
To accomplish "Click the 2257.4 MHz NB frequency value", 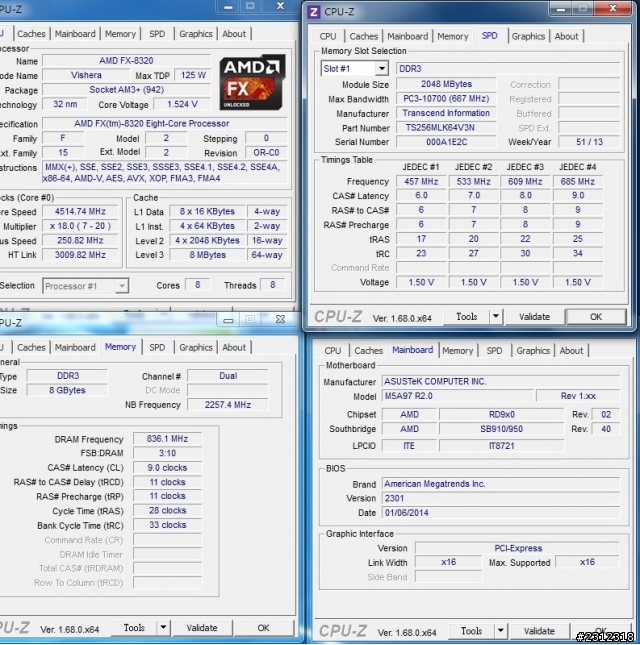I will pos(228,405).
